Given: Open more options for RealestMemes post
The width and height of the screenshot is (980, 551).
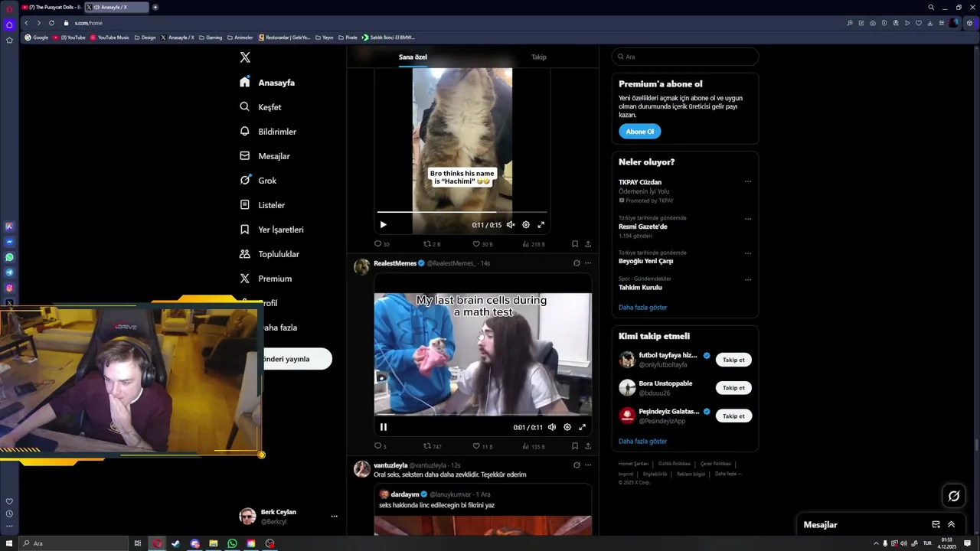Looking at the screenshot, I should pos(588,263).
